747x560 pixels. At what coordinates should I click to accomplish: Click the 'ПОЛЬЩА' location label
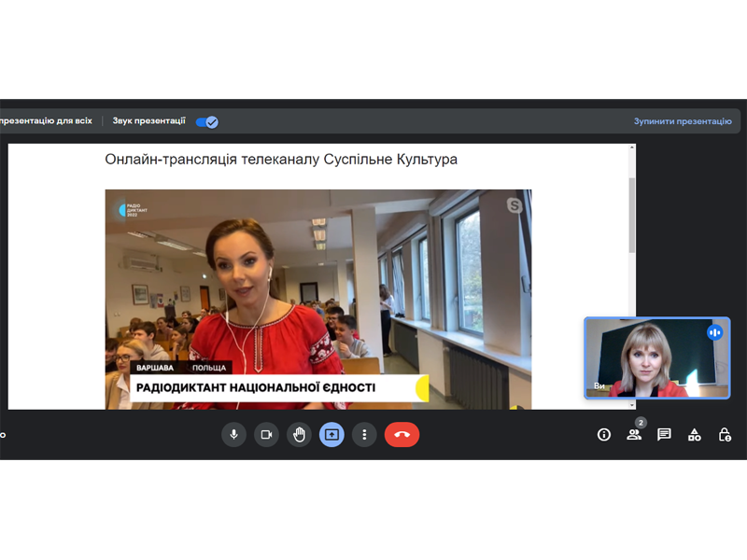209,368
